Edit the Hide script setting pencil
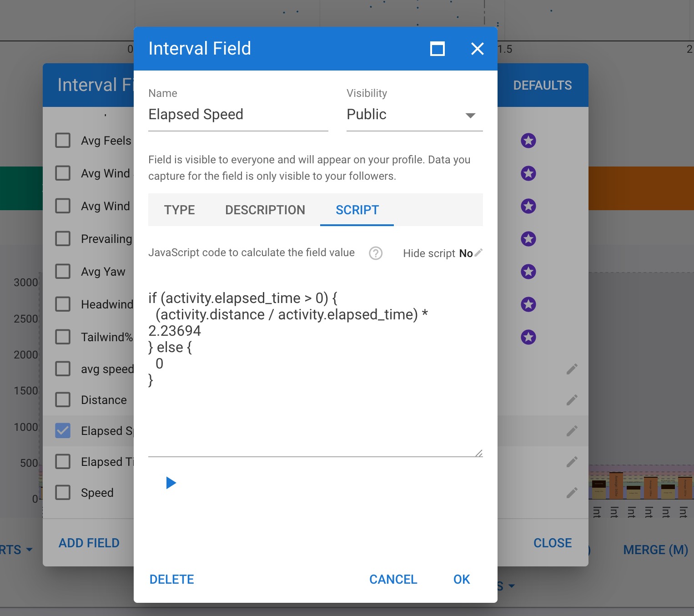The height and width of the screenshot is (616, 694). pos(478,253)
